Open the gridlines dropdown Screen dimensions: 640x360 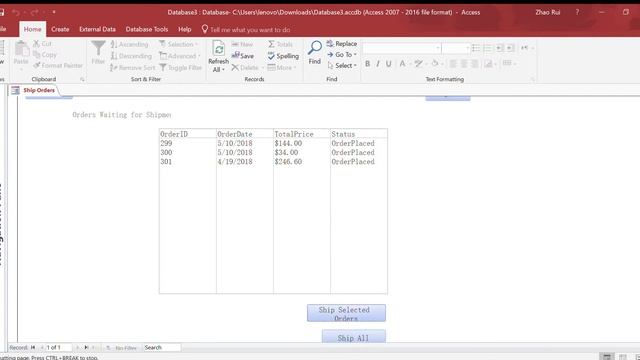pyautogui.click(x=509, y=63)
